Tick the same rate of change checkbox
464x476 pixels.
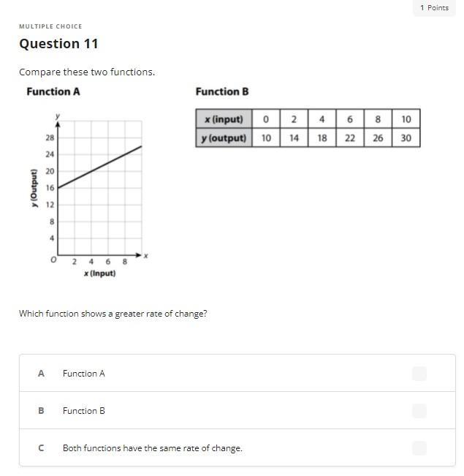[419, 448]
